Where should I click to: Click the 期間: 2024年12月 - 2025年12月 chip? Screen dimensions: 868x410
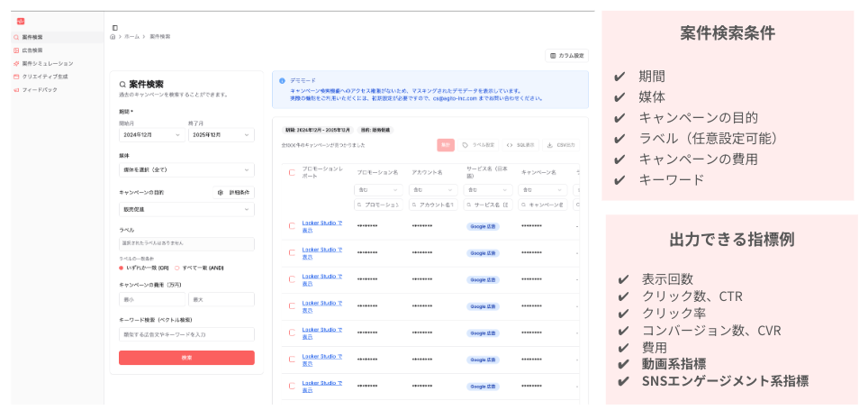(x=318, y=130)
